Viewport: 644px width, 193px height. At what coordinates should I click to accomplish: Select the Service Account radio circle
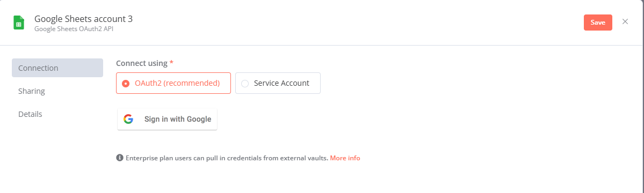(245, 83)
